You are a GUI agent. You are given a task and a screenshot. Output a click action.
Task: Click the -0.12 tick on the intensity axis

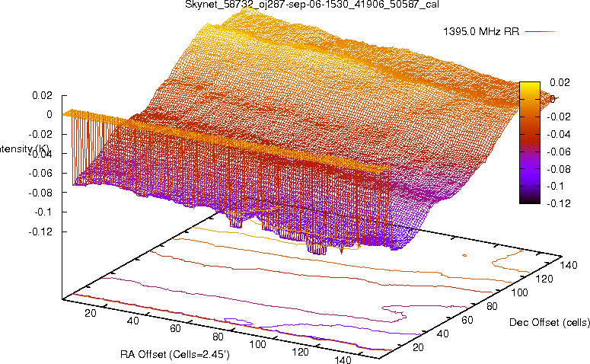40,231
